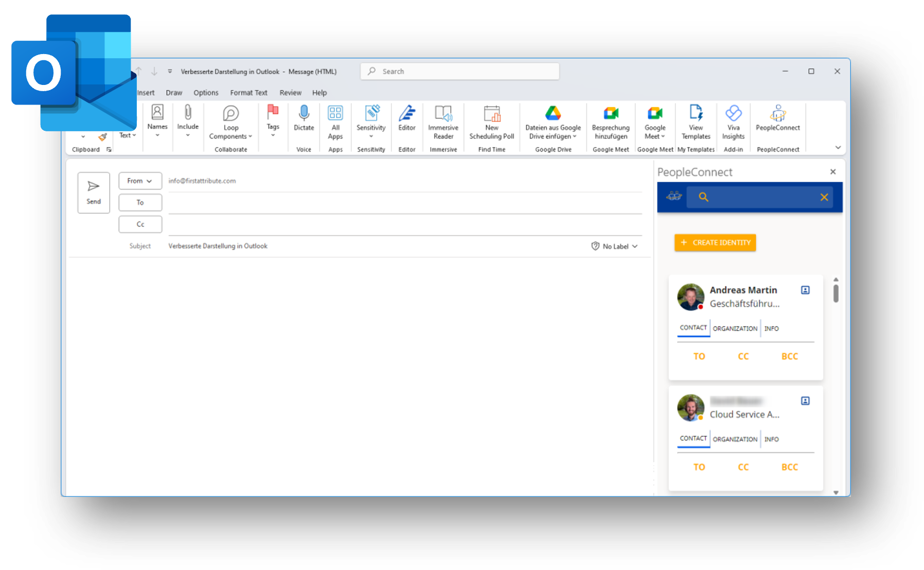Click View Templates in ribbon
The height and width of the screenshot is (570, 924).
696,122
